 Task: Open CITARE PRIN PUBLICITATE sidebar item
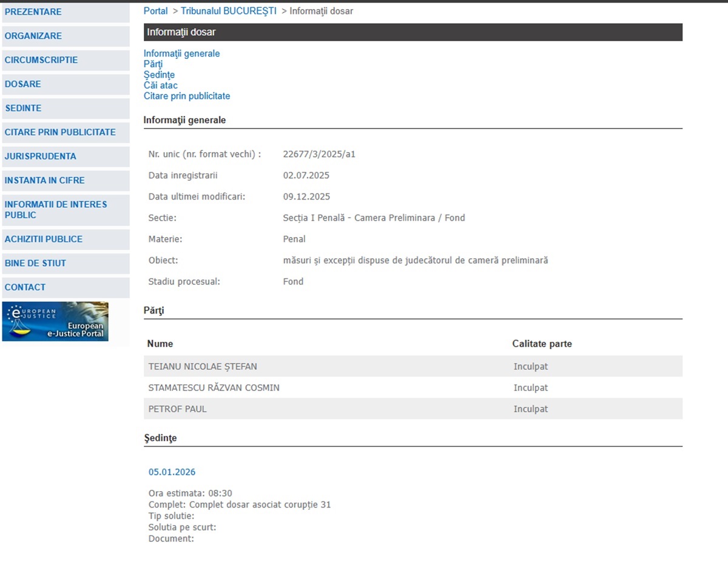tap(60, 132)
